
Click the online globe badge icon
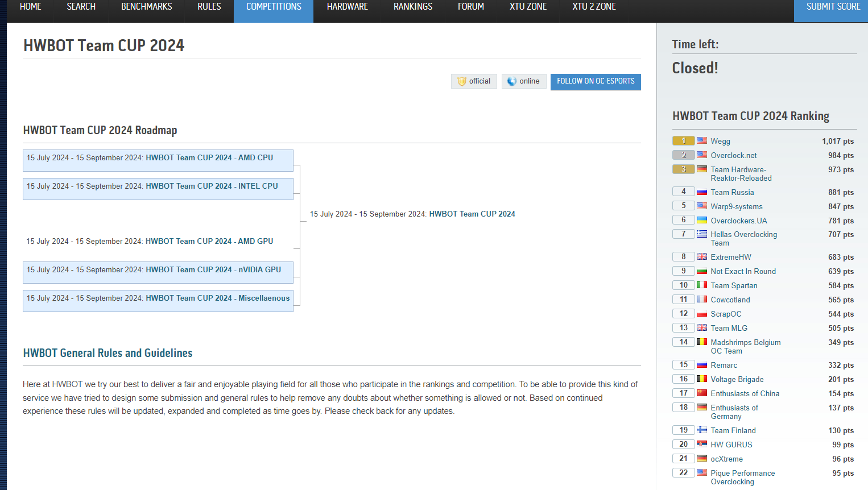512,81
